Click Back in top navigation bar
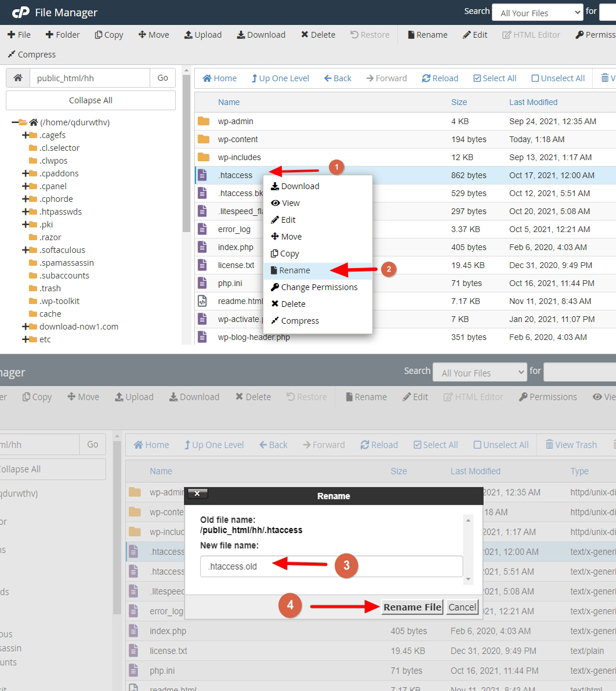The image size is (616, 691). click(x=338, y=78)
